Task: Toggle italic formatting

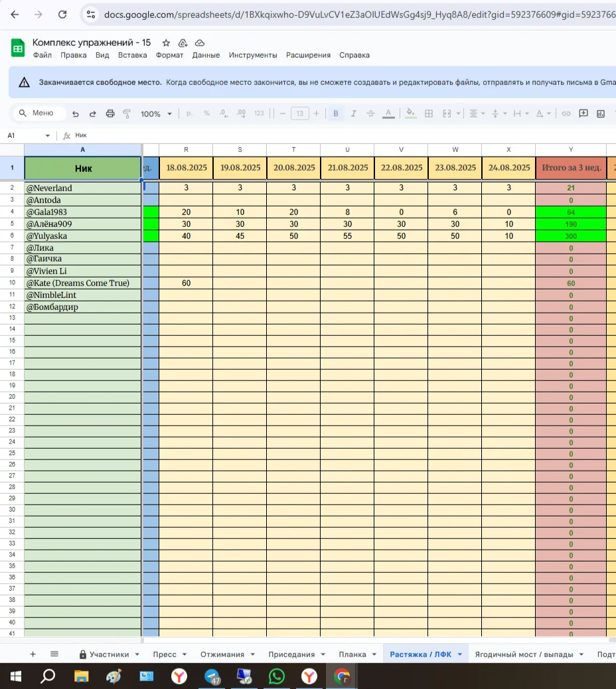Action: click(353, 114)
